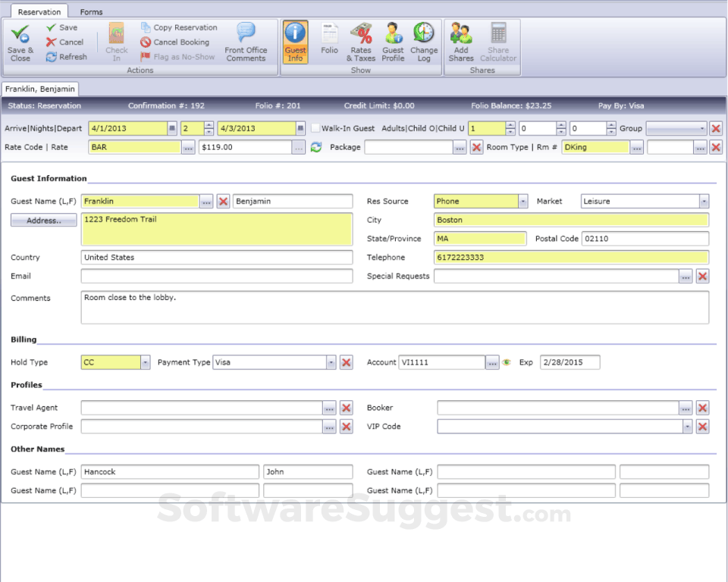Image resolution: width=728 pixels, height=582 pixels.
Task: Open the Payment Type dropdown
Action: click(x=331, y=363)
